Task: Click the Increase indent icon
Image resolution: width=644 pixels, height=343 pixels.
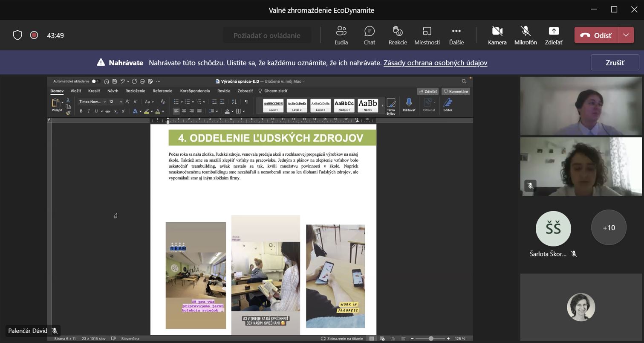Action: tap(222, 102)
